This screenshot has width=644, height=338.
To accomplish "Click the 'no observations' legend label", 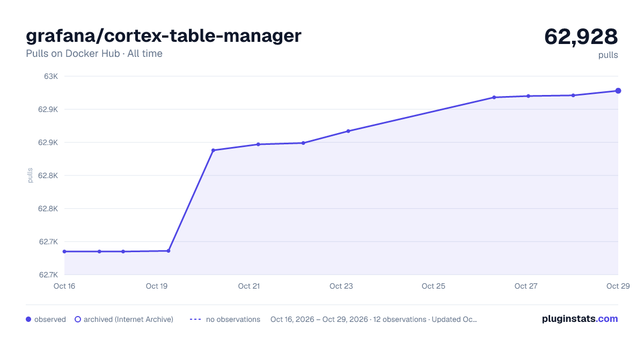I will (x=233, y=319).
